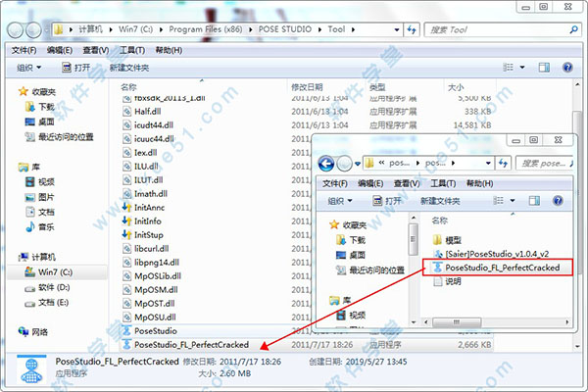Click back button in main Tool window
The height and width of the screenshot is (392, 588).
(x=16, y=30)
